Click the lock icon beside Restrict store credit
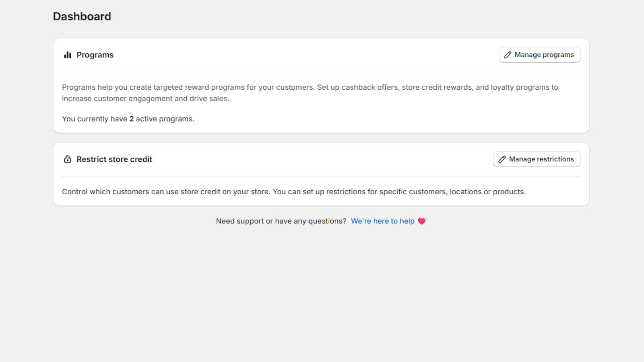This screenshot has width=644, height=362. pos(68,159)
